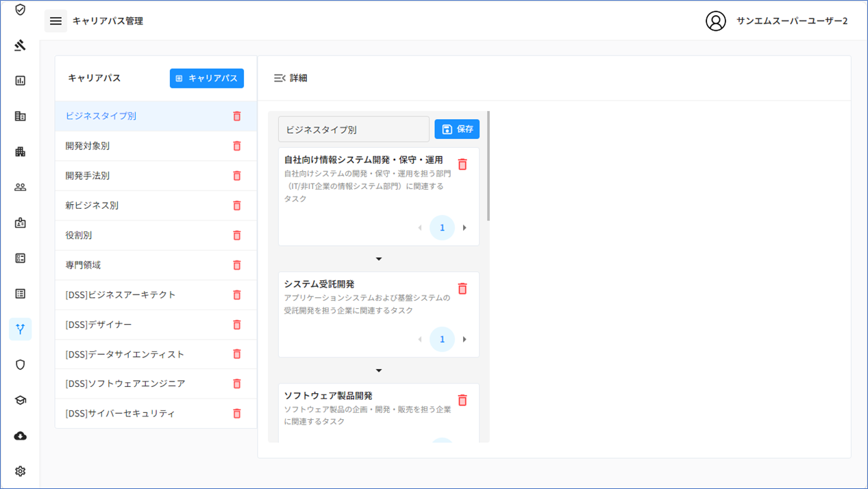The height and width of the screenshot is (489, 868).
Task: Go to previous page in システム受託開発 card
Action: (x=420, y=340)
